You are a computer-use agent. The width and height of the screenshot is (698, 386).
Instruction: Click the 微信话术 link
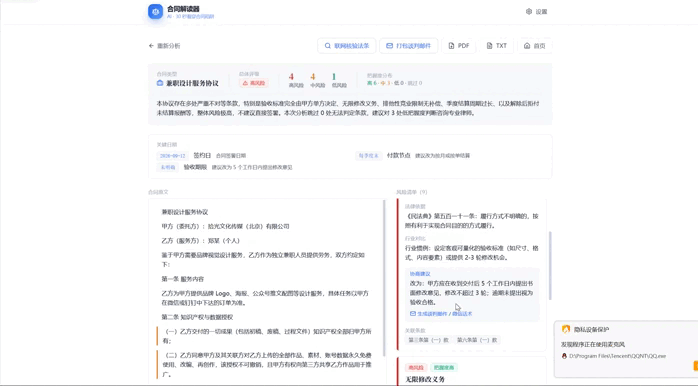click(x=462, y=314)
